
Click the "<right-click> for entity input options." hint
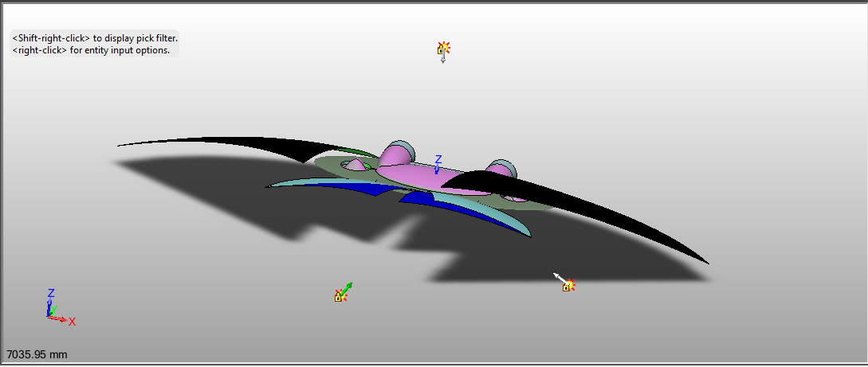pyautogui.click(x=91, y=49)
